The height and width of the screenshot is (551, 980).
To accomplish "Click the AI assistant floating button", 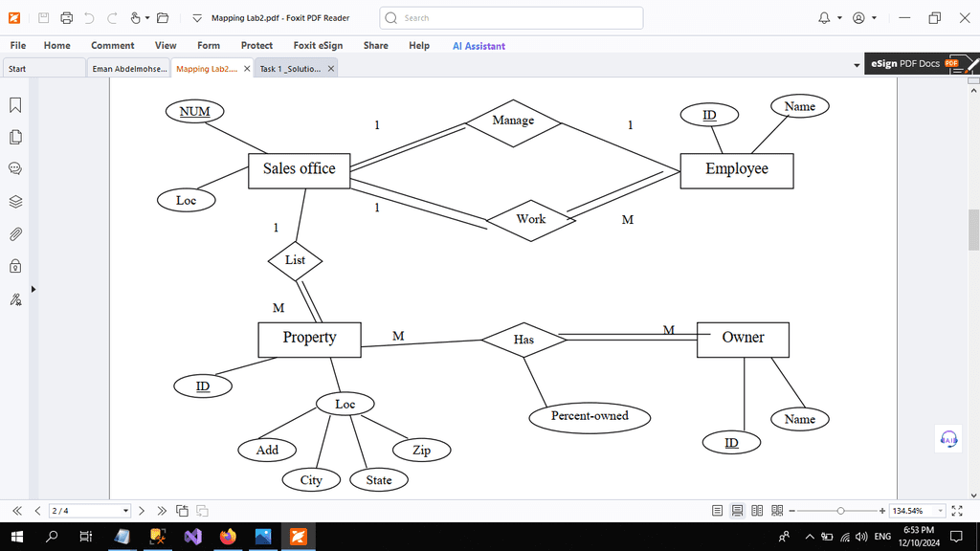I will pyautogui.click(x=948, y=439).
